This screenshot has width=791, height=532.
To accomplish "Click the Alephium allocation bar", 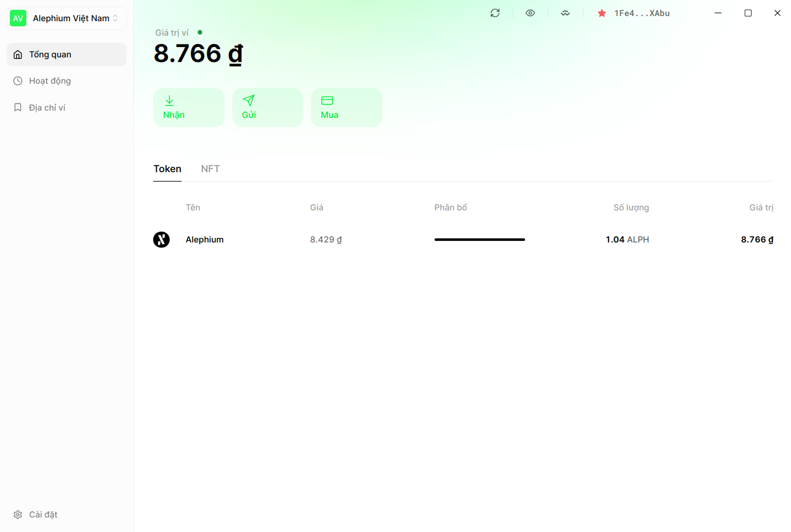I will pos(480,239).
